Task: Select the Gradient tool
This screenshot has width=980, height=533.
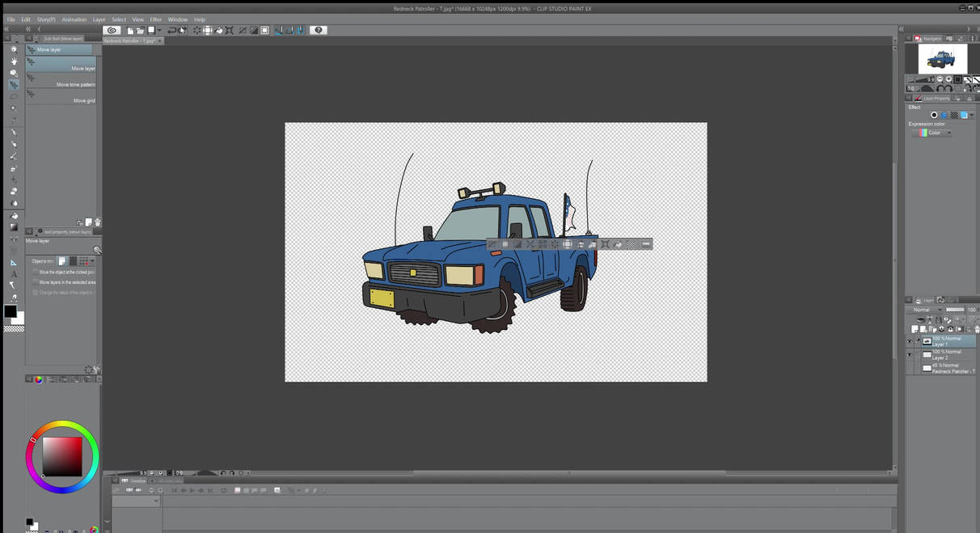Action: click(x=14, y=227)
